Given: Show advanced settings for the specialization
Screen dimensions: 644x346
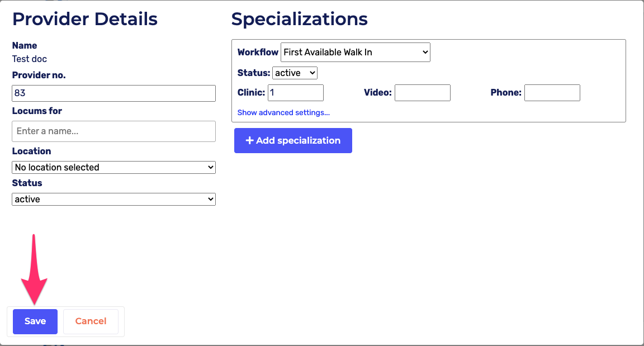Looking at the screenshot, I should click(x=283, y=112).
